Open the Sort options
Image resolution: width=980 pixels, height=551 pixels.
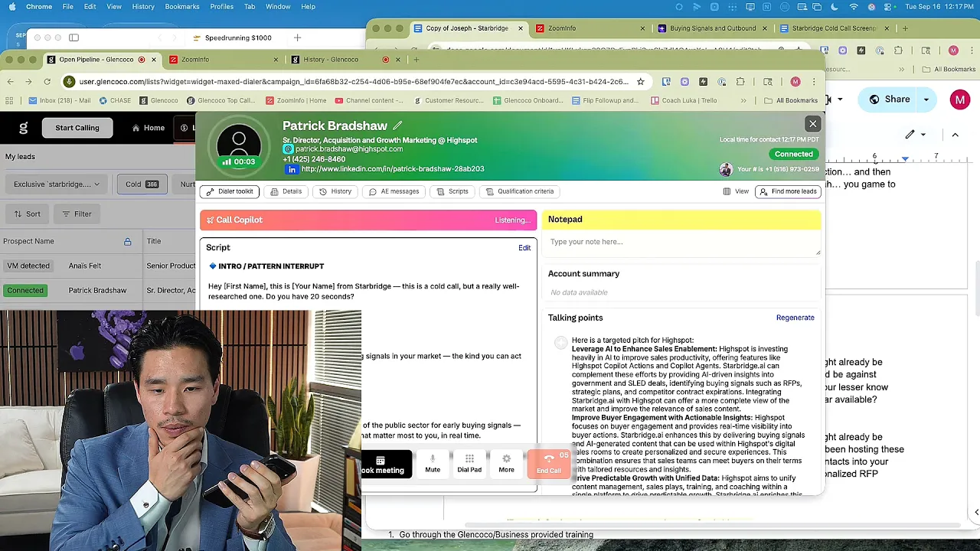[27, 214]
